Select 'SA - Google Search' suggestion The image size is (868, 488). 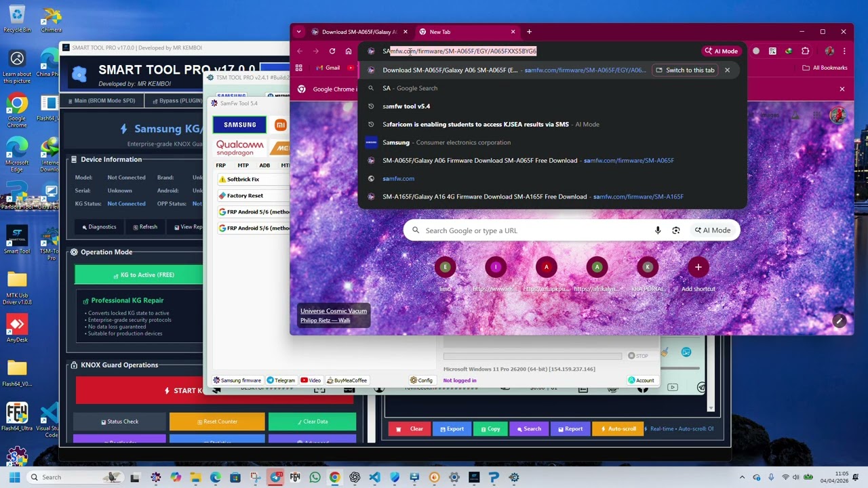coord(552,88)
